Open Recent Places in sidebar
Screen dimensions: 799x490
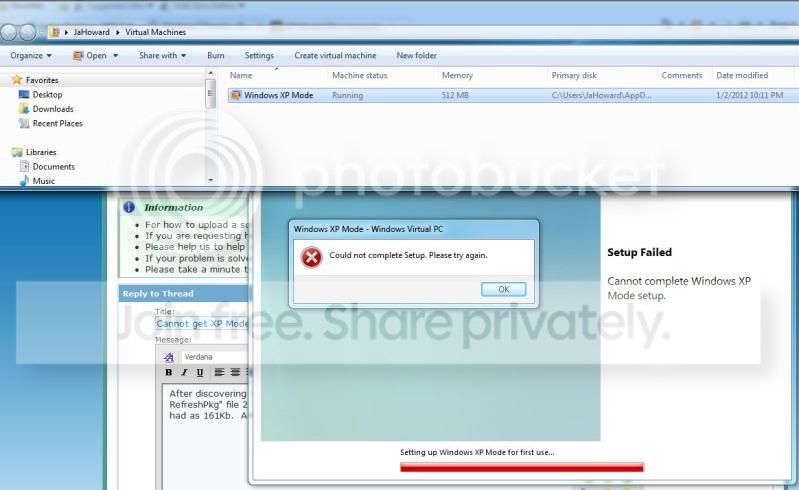point(57,123)
